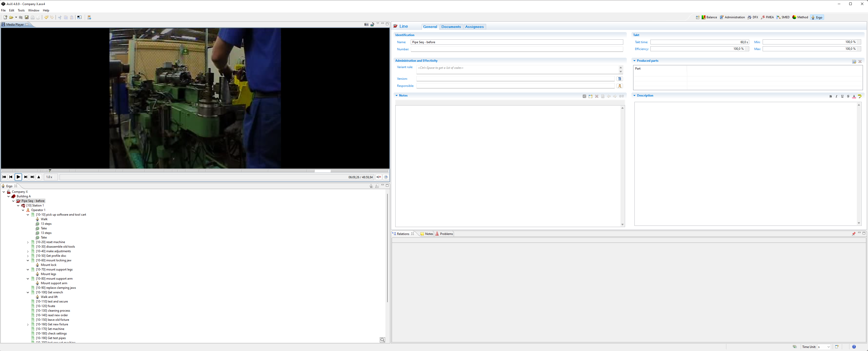868x351 pixels.
Task: Open the Tools menu
Action: pyautogui.click(x=21, y=10)
